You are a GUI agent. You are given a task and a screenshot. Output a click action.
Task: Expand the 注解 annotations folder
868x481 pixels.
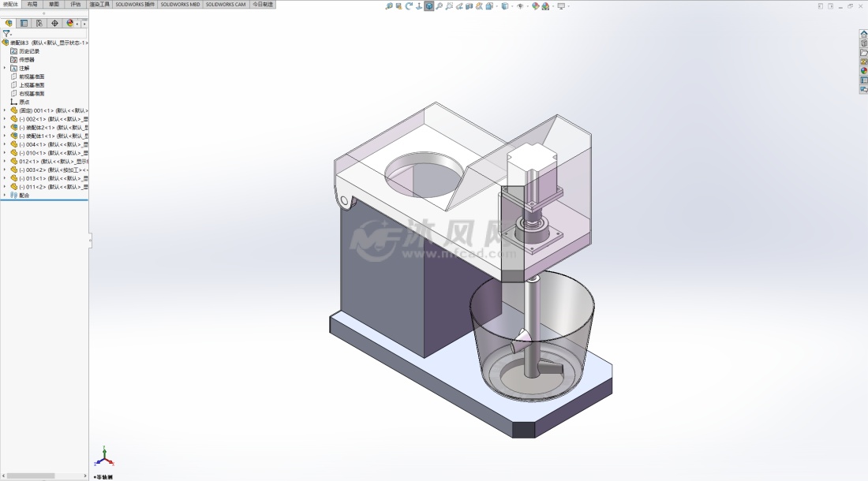5,68
